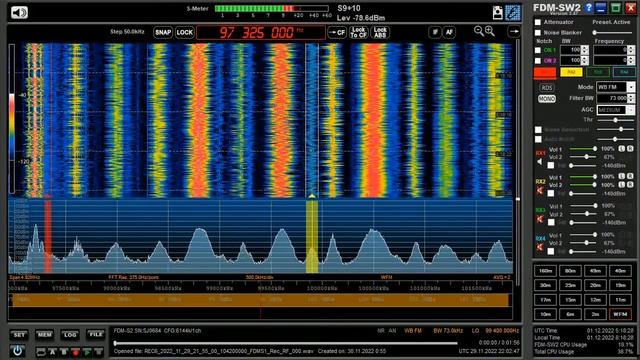Image resolution: width=640 pixels, height=360 pixels.
Task: Open the SET settings button
Action: coord(19,335)
